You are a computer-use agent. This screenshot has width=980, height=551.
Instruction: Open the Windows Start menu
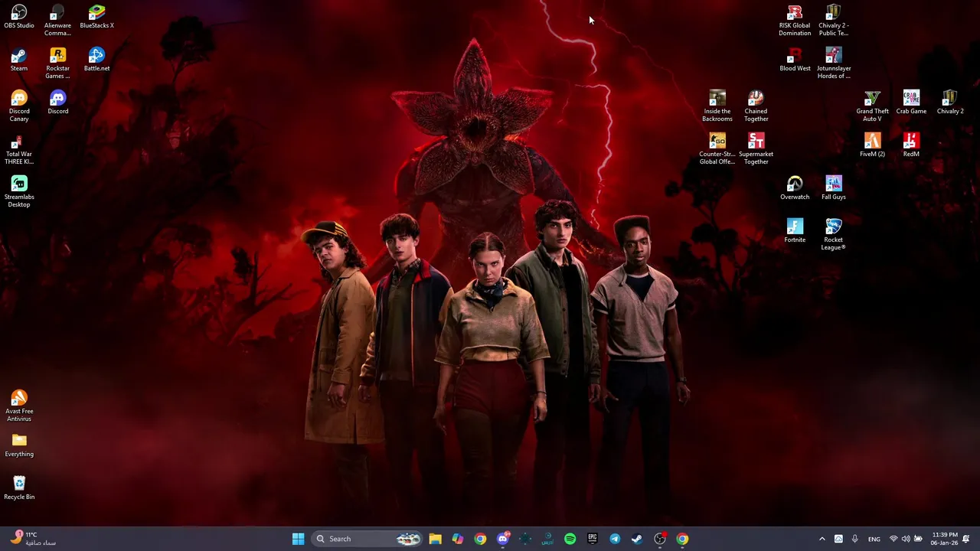tap(298, 539)
